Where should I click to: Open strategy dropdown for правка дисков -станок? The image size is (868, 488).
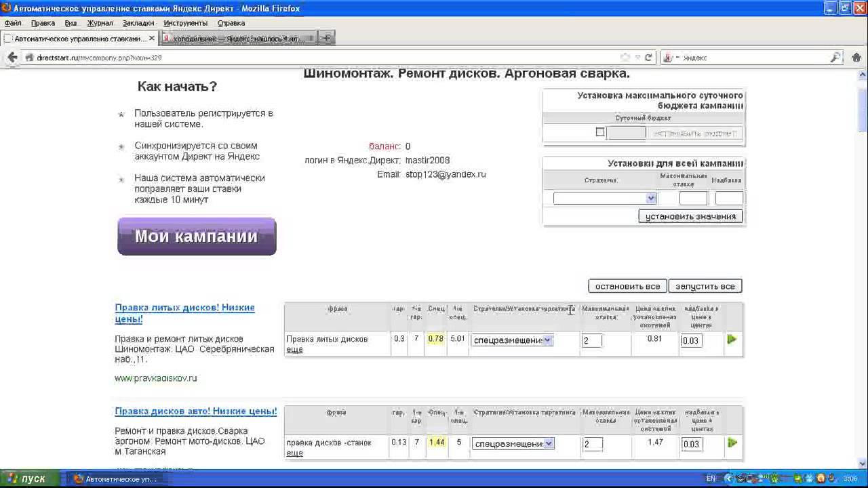513,443
